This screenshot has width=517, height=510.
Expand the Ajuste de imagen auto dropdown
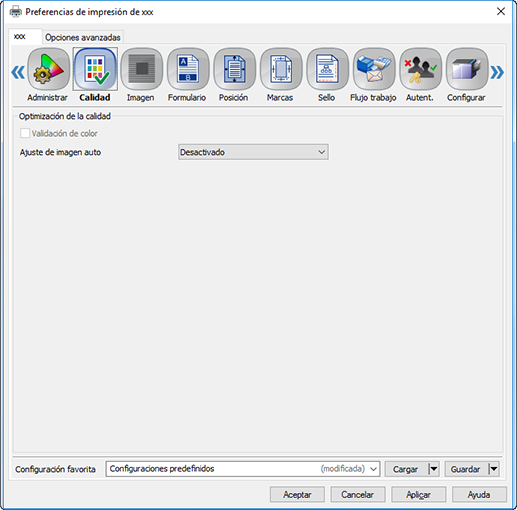(253, 152)
